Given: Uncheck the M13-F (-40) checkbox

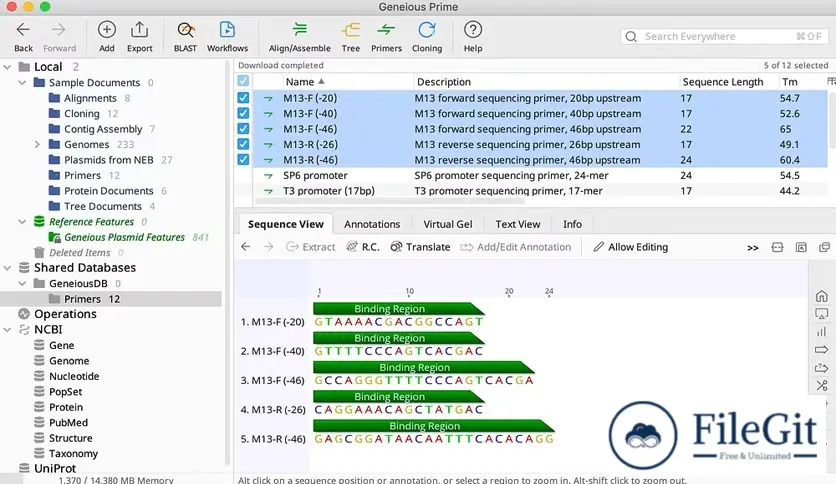Looking at the screenshot, I should pyautogui.click(x=243, y=113).
